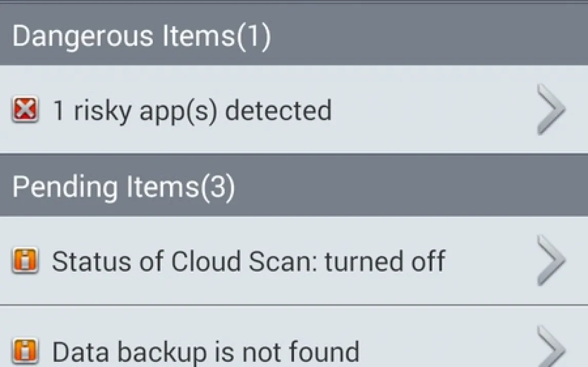Open the '1 risky app(s) detected' entry
588x367 pixels.
point(192,111)
